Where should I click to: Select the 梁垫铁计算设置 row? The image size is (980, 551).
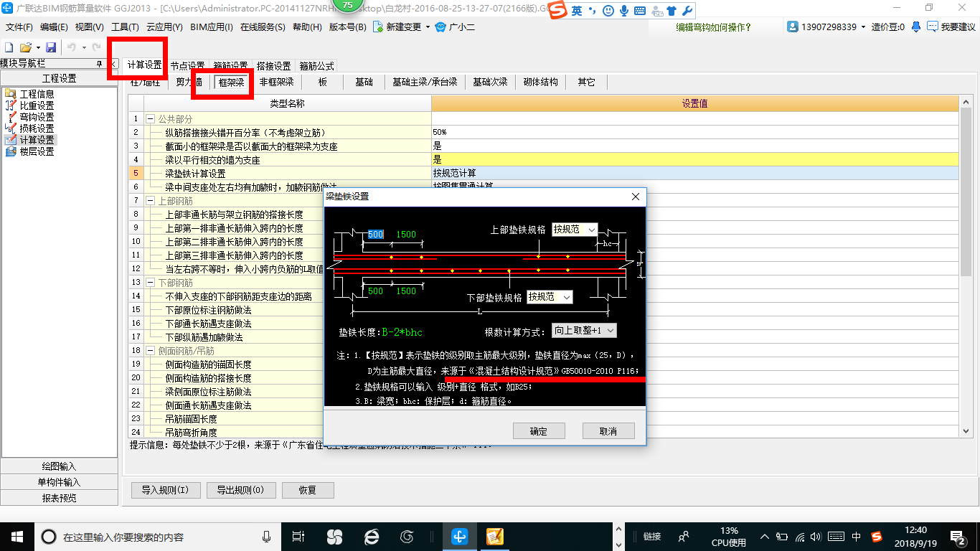click(x=544, y=174)
